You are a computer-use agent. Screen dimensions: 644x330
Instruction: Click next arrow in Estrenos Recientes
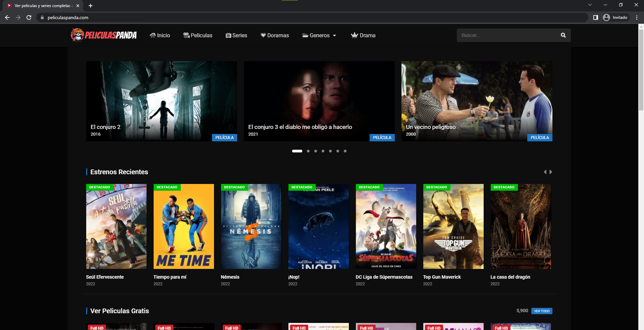(x=551, y=172)
